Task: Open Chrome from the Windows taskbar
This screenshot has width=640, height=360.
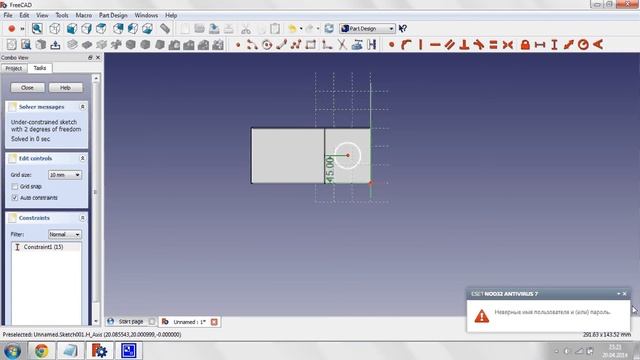Action: pyautogui.click(x=41, y=351)
